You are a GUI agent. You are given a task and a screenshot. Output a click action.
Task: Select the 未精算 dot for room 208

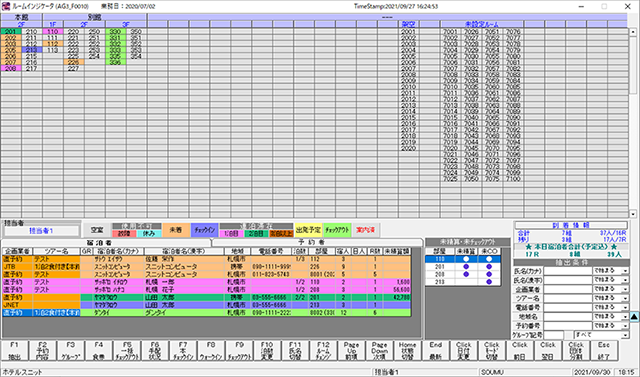(466, 274)
